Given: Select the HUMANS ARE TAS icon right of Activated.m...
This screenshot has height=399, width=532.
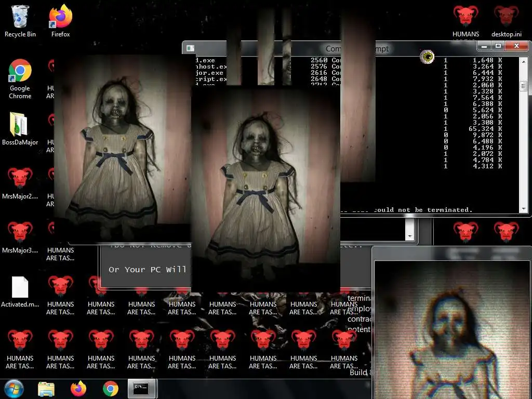Looking at the screenshot, I should coord(60,295).
